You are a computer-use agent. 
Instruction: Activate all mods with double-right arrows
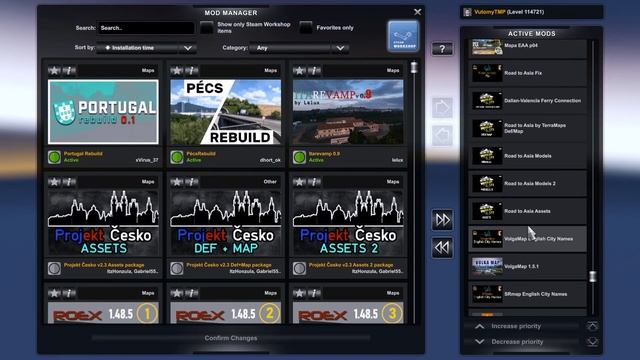442,220
